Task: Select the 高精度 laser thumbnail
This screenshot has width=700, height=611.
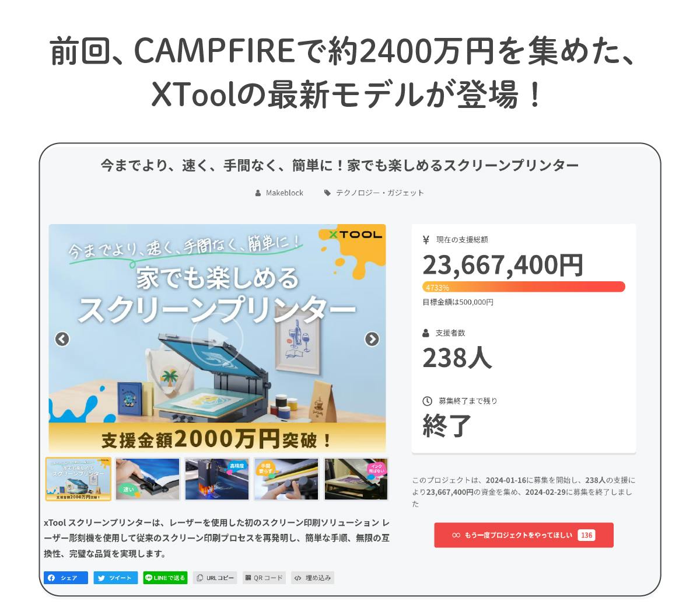Action: (x=217, y=479)
